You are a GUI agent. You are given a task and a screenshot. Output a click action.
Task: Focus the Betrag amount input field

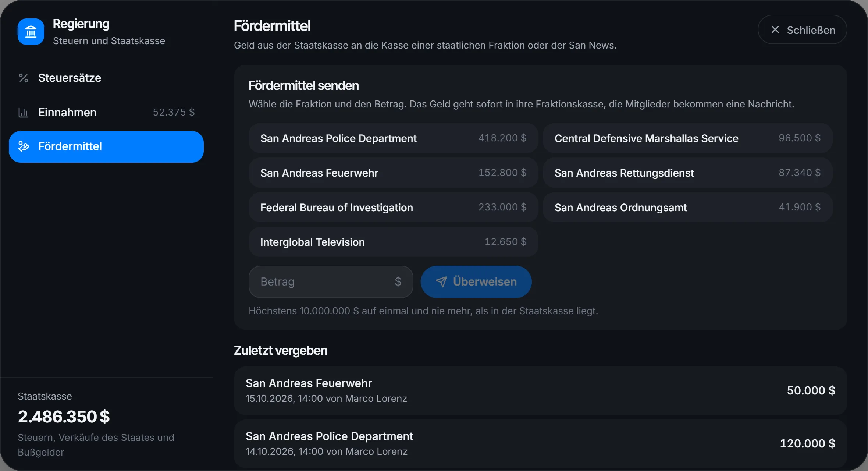pyautogui.click(x=331, y=282)
